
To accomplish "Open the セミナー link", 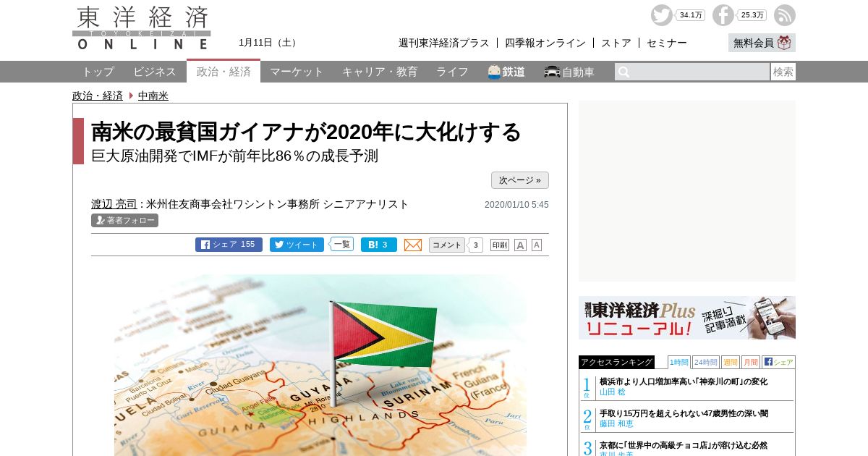I will tap(667, 43).
